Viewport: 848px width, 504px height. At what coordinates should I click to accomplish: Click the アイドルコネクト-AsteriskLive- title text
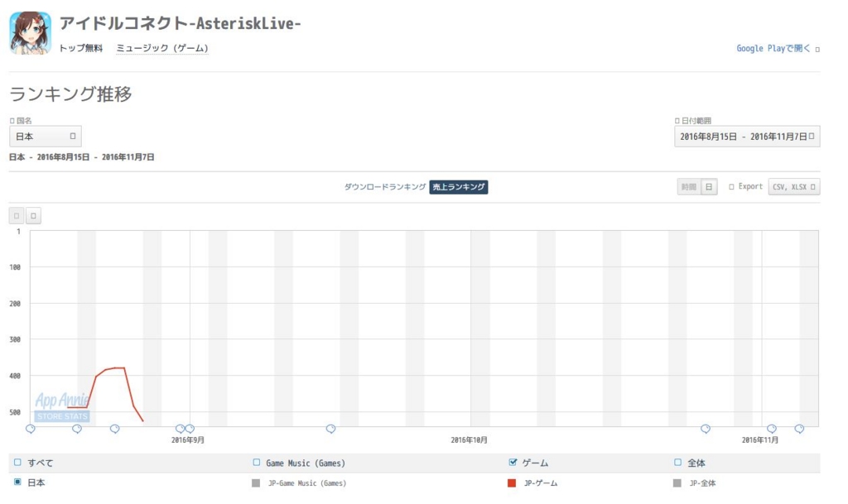(x=180, y=23)
